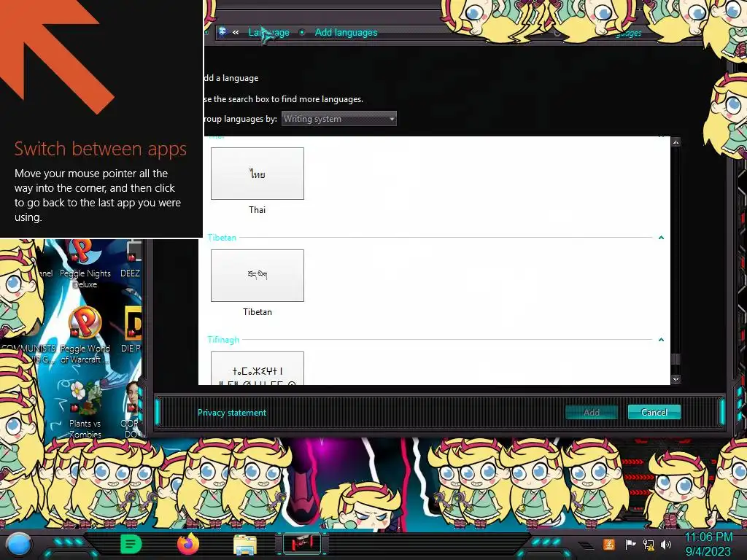Click the Start orb on the taskbar
Image resolution: width=747 pixels, height=560 pixels.
pos(18,545)
